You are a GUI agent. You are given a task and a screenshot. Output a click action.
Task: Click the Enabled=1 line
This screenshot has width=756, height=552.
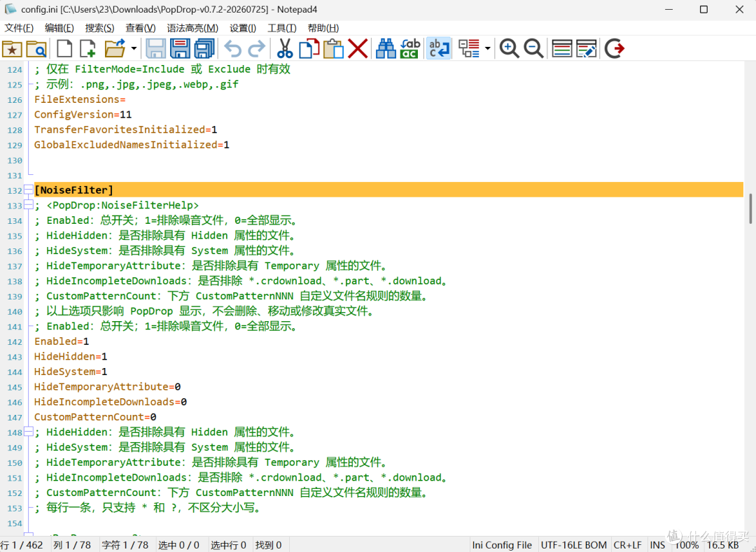[x=62, y=341]
